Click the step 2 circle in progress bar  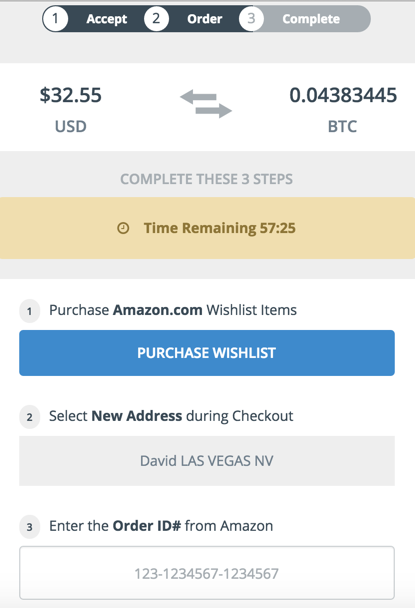(x=156, y=19)
